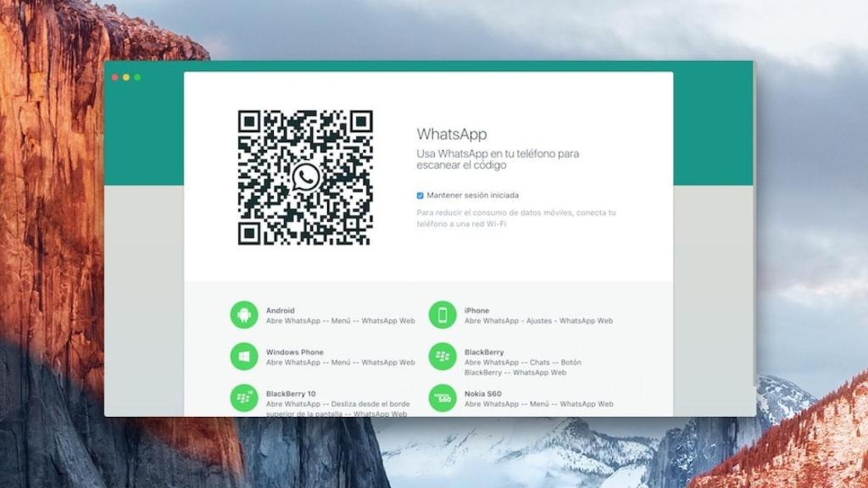Click the BlackBerry heading label
The height and width of the screenshot is (488, 868).
point(484,352)
